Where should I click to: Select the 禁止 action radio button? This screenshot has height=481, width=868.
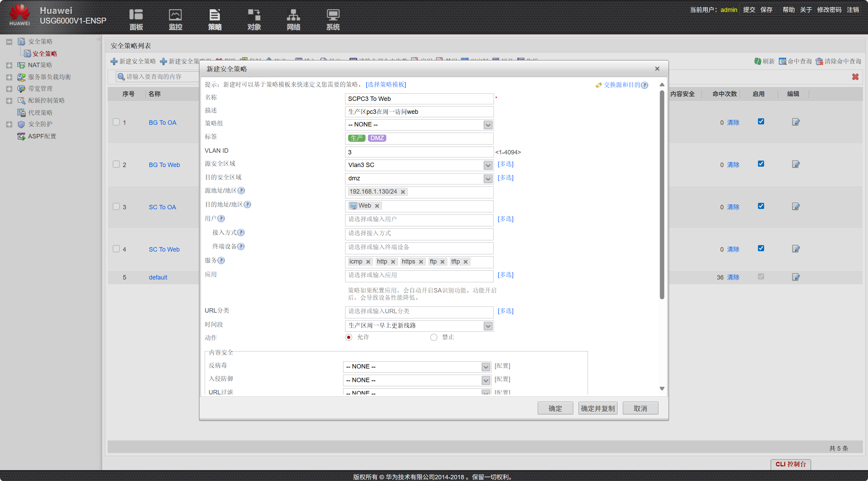coord(434,337)
